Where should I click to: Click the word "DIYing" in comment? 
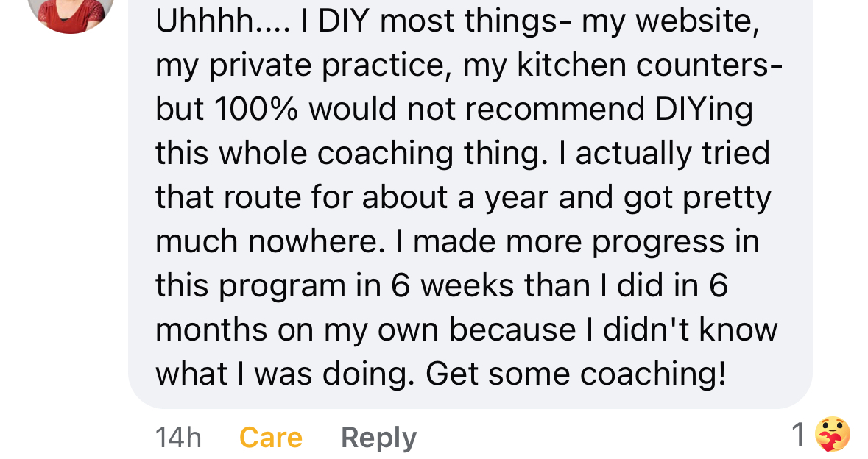click(x=703, y=110)
